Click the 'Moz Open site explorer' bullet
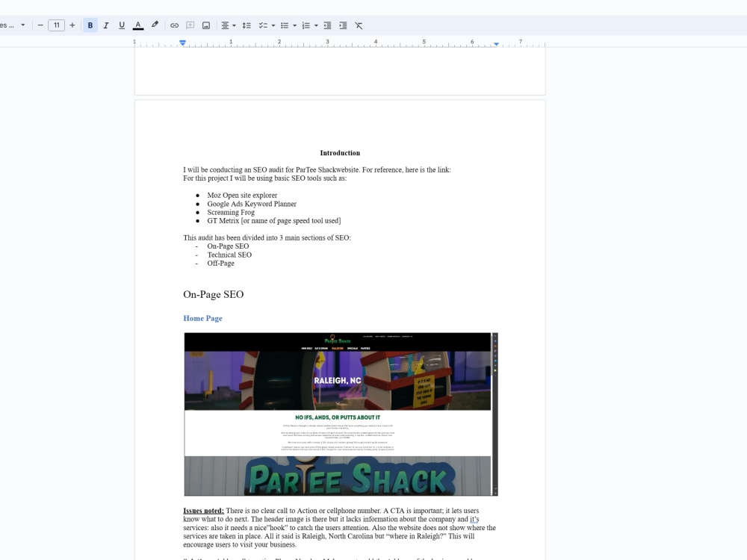This screenshot has width=747, height=560. coord(242,195)
